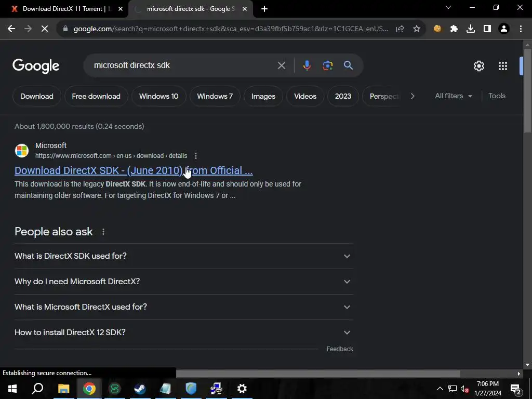This screenshot has height=399, width=532.
Task: Open a new tab with plus button
Action: click(264, 9)
